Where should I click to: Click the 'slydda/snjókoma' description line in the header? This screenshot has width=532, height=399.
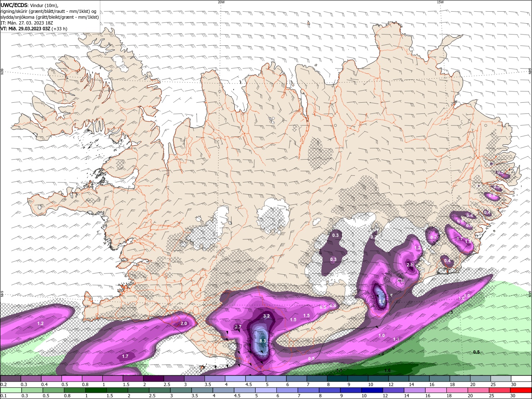[x=49, y=17]
